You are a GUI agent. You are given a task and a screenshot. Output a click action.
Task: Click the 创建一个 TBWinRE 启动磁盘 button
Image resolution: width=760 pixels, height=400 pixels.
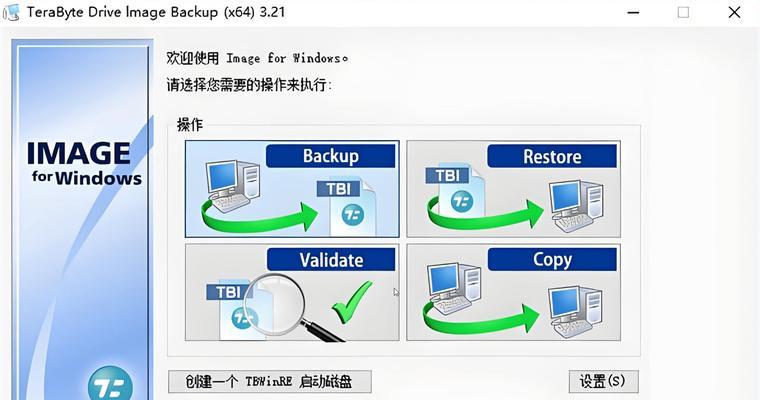(270, 382)
